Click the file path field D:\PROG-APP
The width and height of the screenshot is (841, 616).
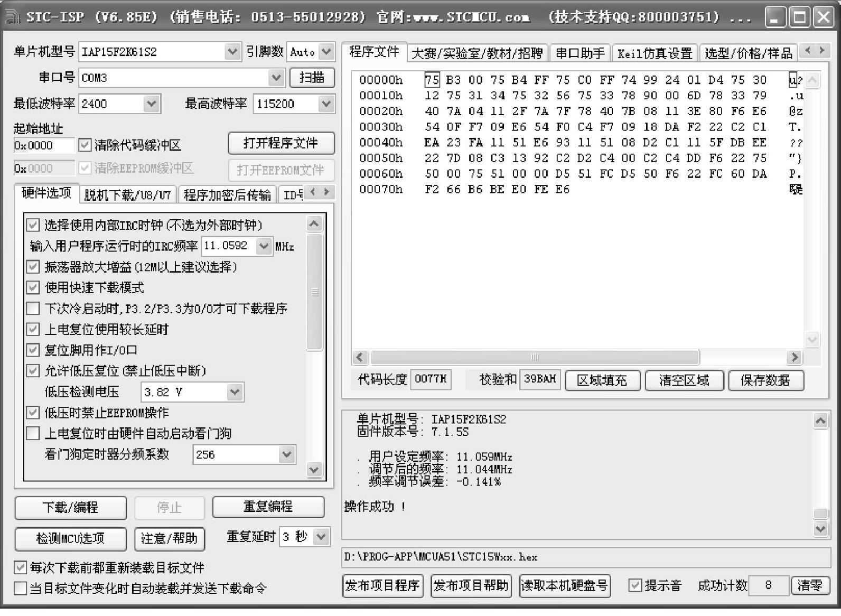(586, 557)
